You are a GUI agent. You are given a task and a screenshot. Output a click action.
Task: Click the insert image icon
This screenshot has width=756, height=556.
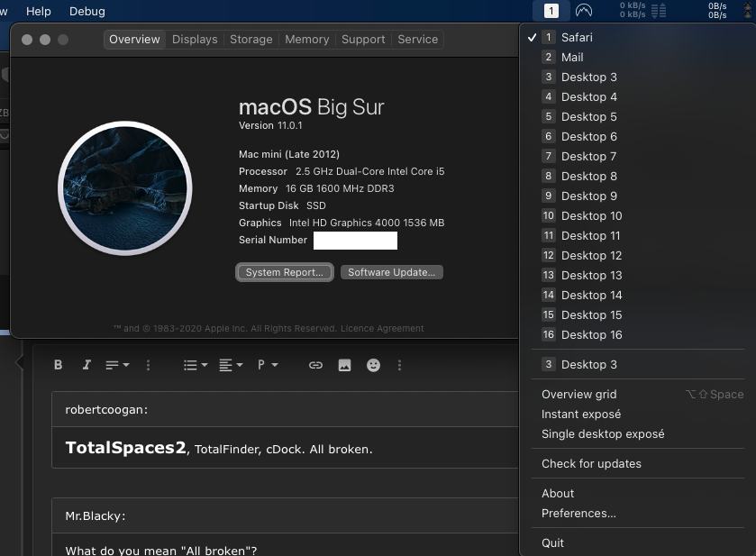(x=345, y=365)
